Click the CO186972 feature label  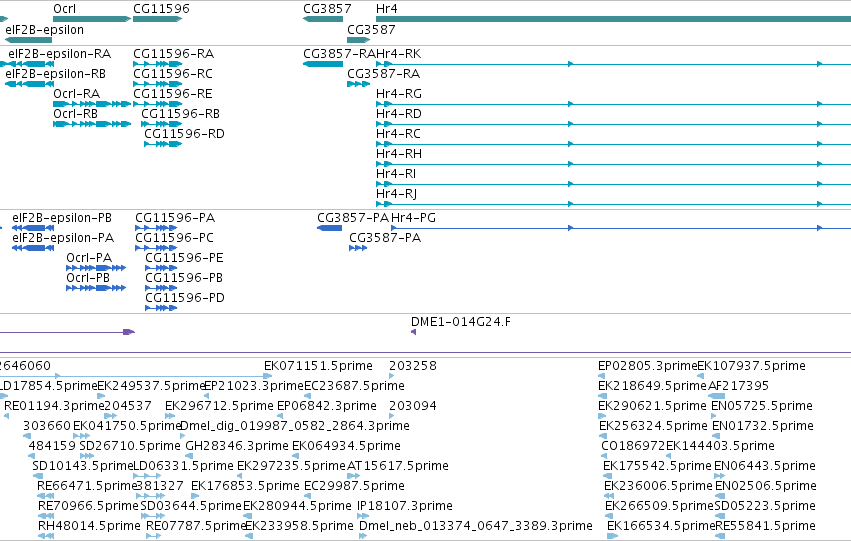633,446
